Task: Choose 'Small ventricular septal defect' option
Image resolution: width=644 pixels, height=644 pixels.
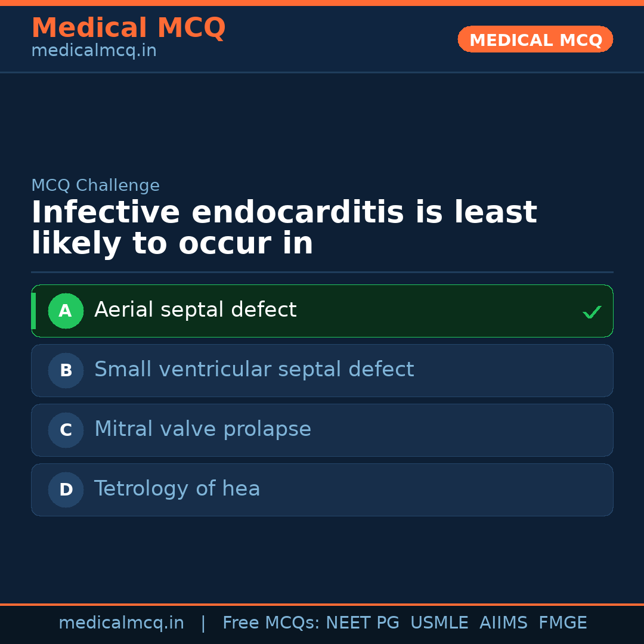Action: click(x=254, y=370)
